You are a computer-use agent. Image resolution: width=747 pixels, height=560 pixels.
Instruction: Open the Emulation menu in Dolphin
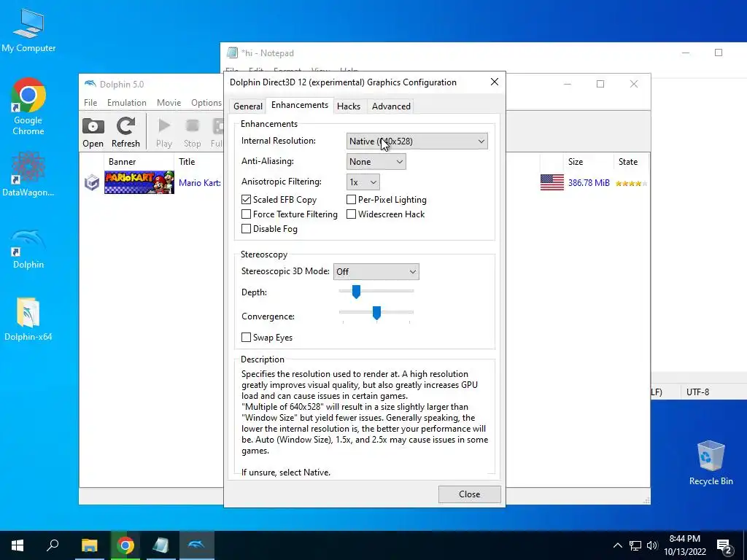pos(127,102)
